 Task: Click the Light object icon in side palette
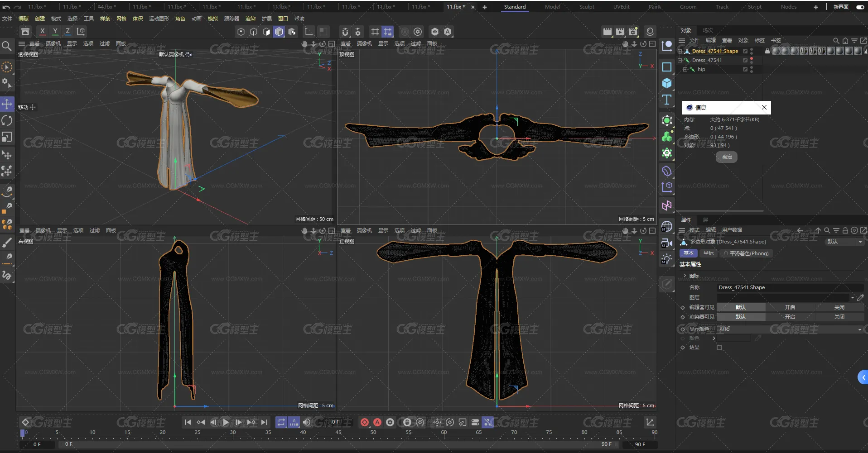click(x=666, y=259)
